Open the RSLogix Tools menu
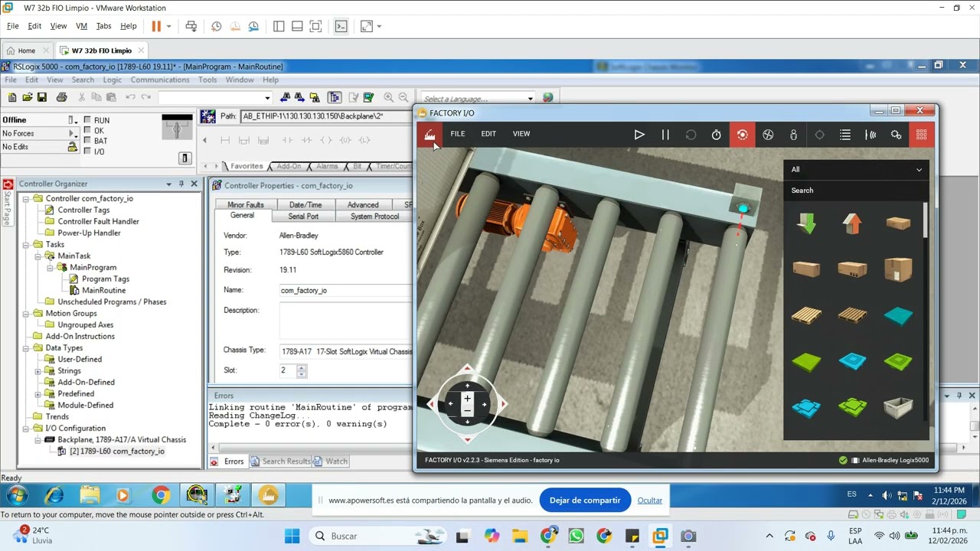Viewport: 980px width, 551px height. click(x=207, y=80)
